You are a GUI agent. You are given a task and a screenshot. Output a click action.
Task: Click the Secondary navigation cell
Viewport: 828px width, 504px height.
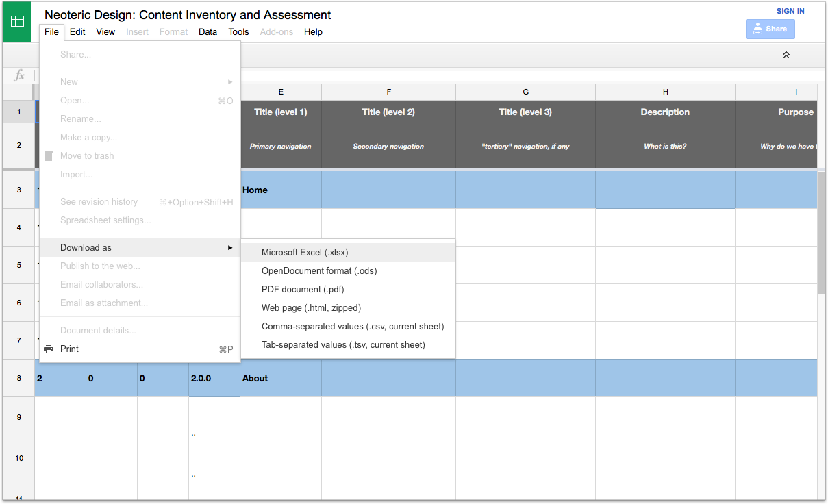[x=389, y=146]
